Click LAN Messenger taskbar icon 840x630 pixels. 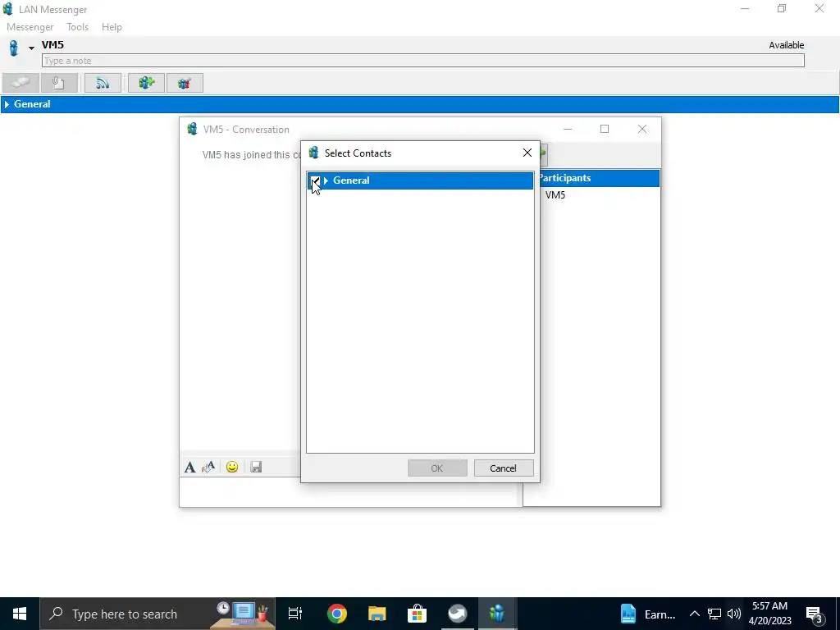click(497, 614)
